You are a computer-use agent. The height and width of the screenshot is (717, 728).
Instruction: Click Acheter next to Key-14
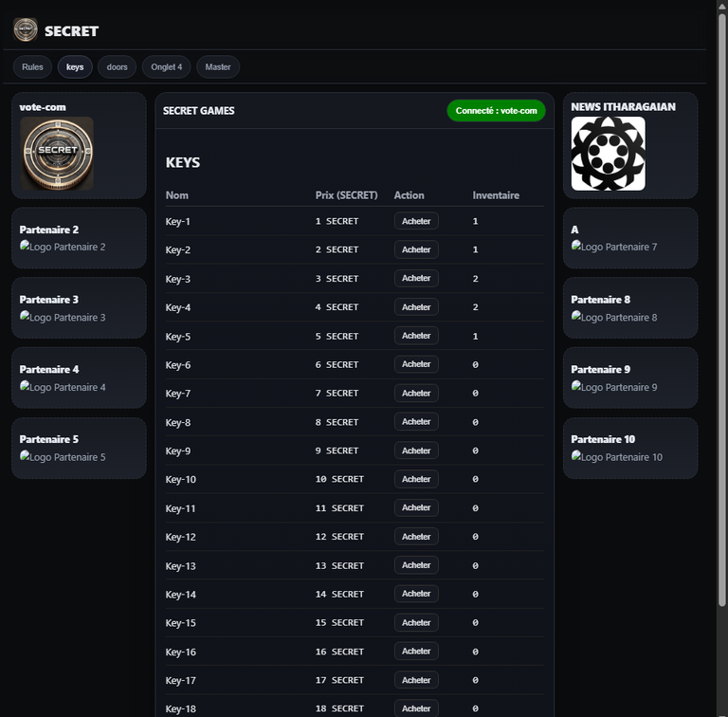[x=416, y=594]
